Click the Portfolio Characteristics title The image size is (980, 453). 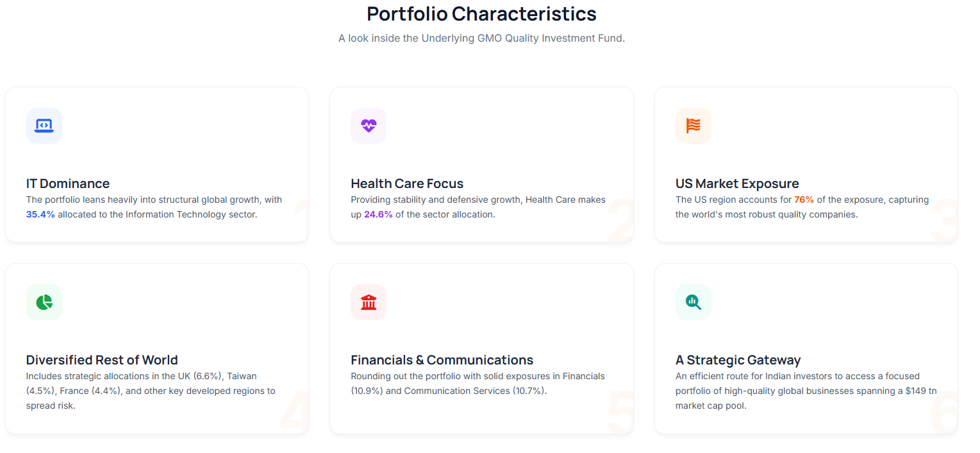pos(481,13)
